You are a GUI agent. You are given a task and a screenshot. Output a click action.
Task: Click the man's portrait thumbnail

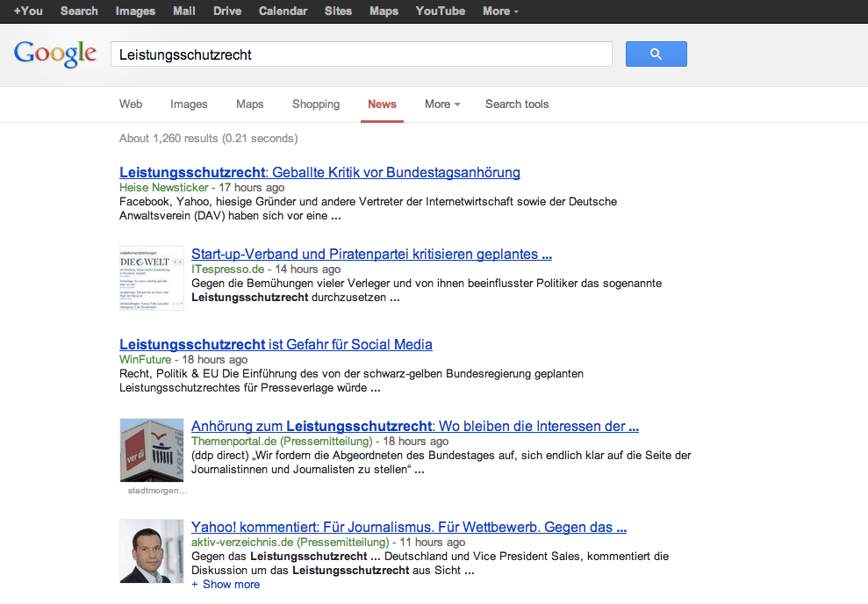[152, 550]
